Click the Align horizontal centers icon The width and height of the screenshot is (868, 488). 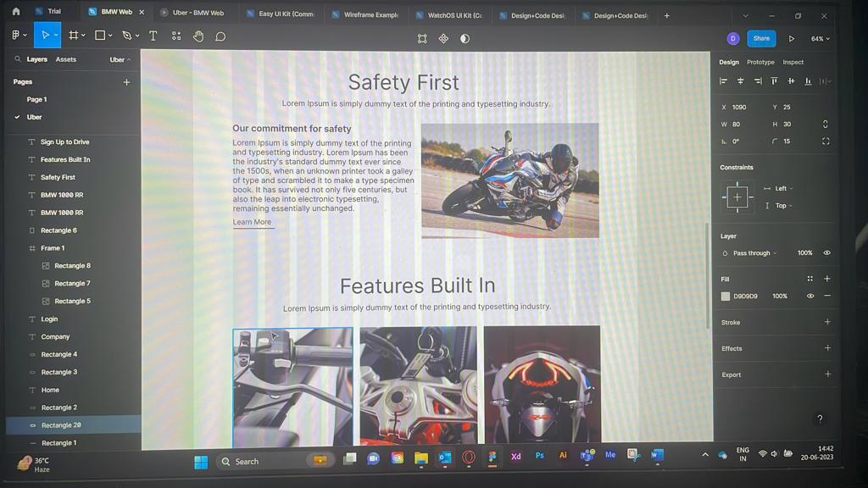pyautogui.click(x=740, y=81)
